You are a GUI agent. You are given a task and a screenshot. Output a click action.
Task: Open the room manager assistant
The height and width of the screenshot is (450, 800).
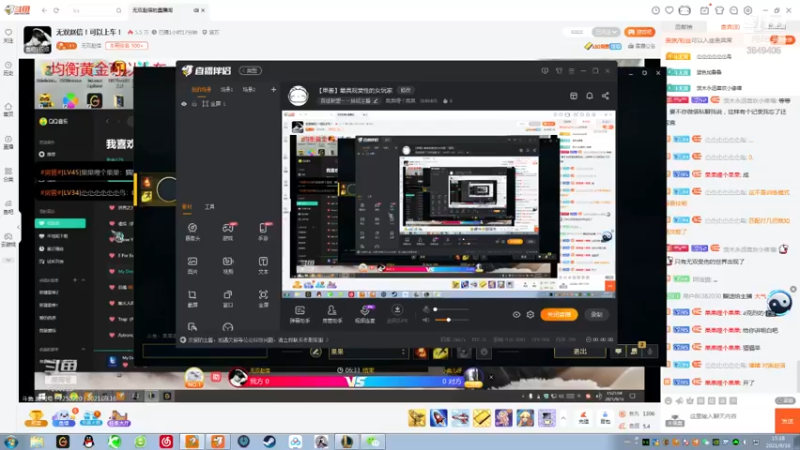click(x=332, y=314)
